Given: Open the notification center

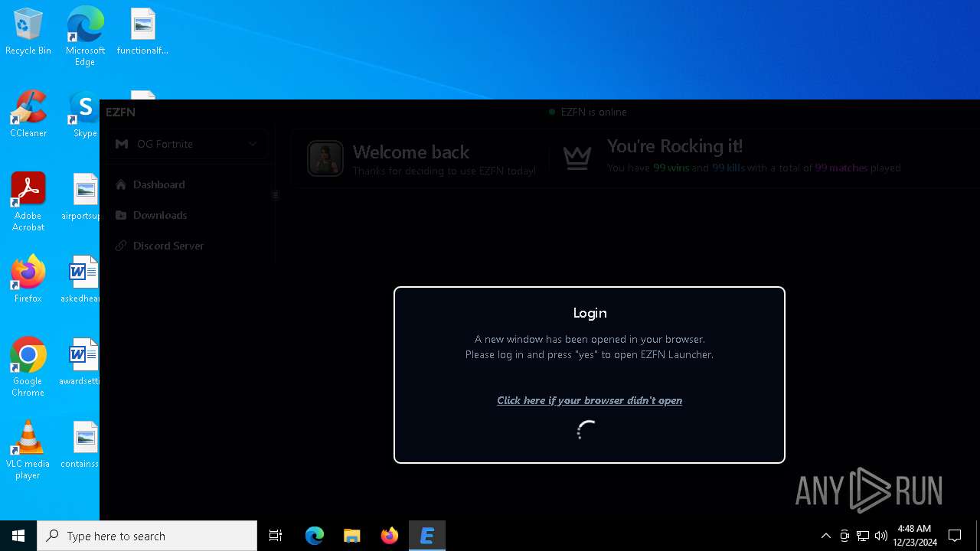Looking at the screenshot, I should (x=955, y=536).
